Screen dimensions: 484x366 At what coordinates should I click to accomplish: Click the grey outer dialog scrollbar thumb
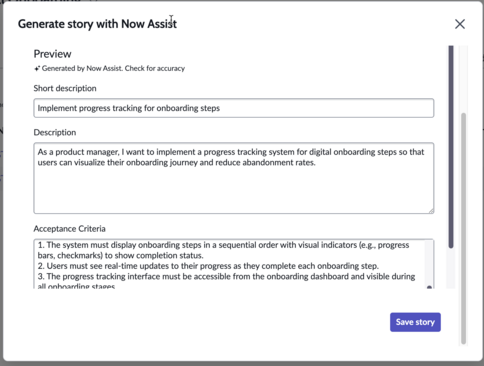click(463, 228)
